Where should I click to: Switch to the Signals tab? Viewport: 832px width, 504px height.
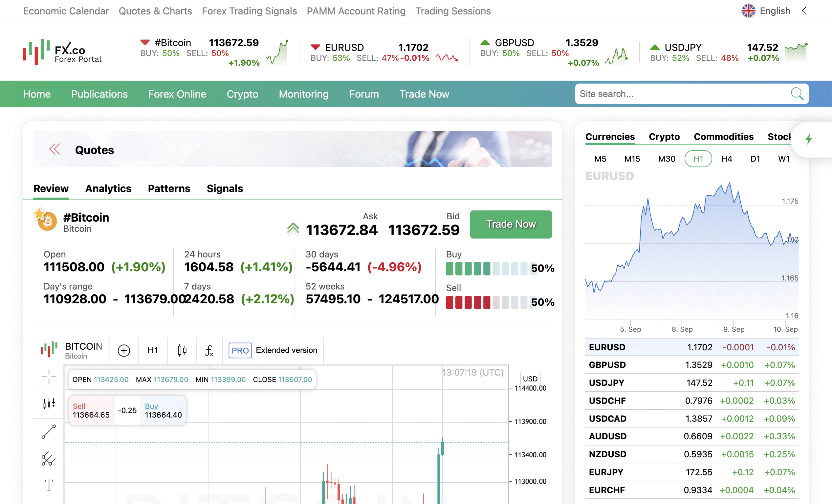tap(225, 188)
